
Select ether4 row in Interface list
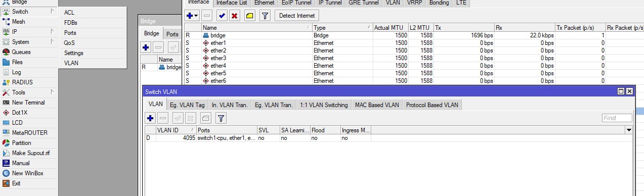(x=414, y=66)
